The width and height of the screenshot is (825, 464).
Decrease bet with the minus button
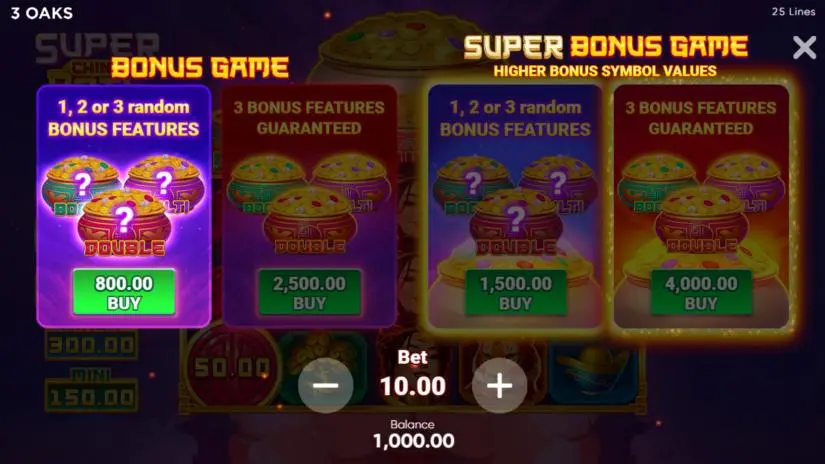coord(325,386)
